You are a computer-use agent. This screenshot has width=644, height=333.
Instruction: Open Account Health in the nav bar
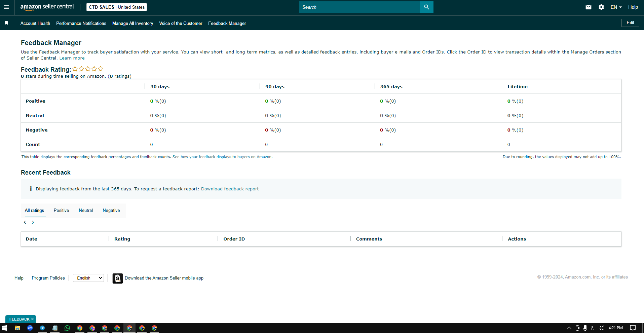tap(35, 23)
